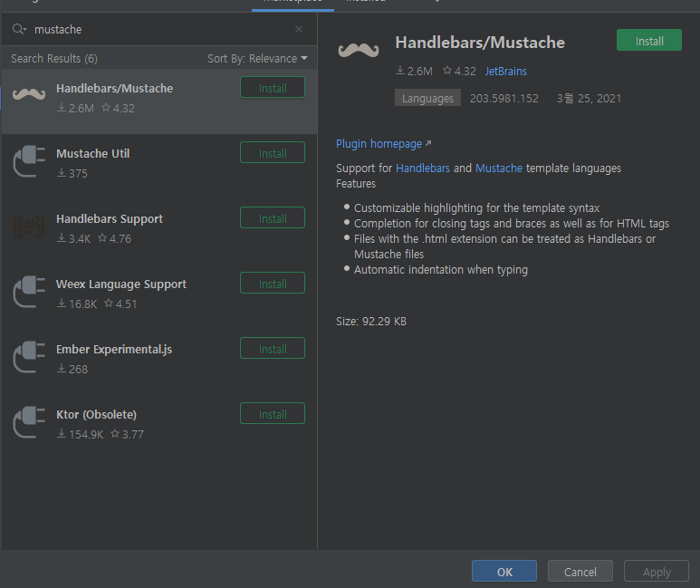The width and height of the screenshot is (700, 588).
Task: Click the Apply button
Action: [657, 572]
